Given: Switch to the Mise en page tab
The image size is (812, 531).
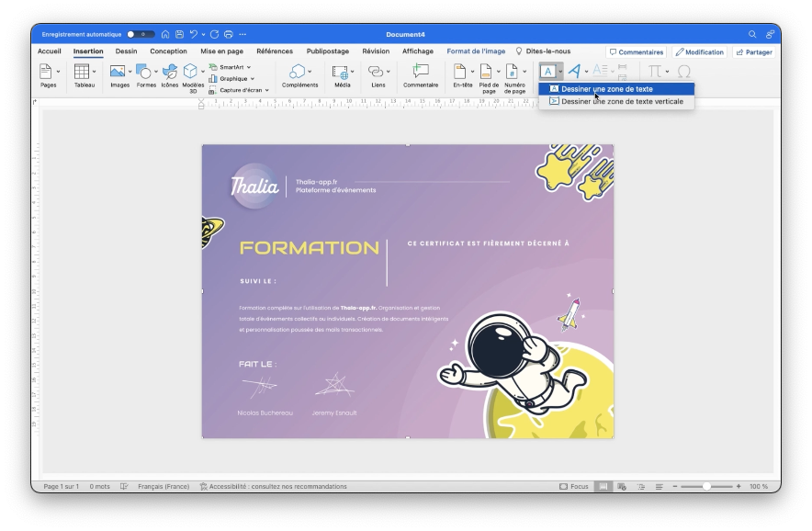Looking at the screenshot, I should click(x=221, y=51).
